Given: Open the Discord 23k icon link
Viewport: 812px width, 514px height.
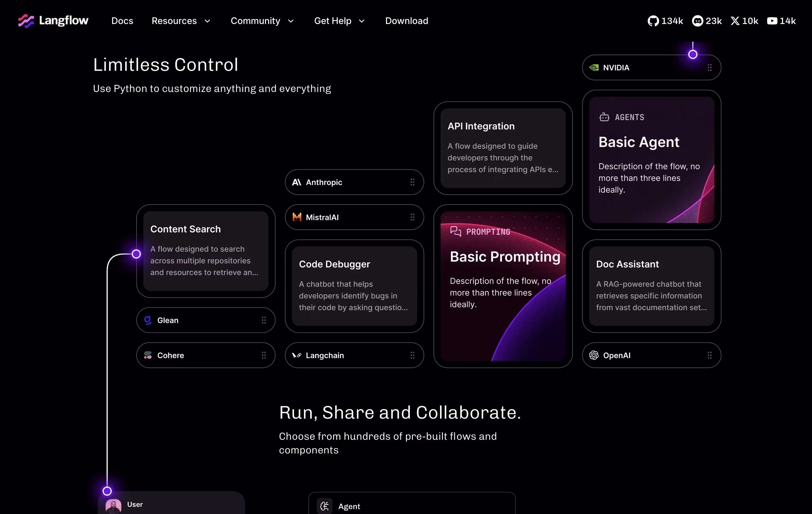Looking at the screenshot, I should pos(697,21).
